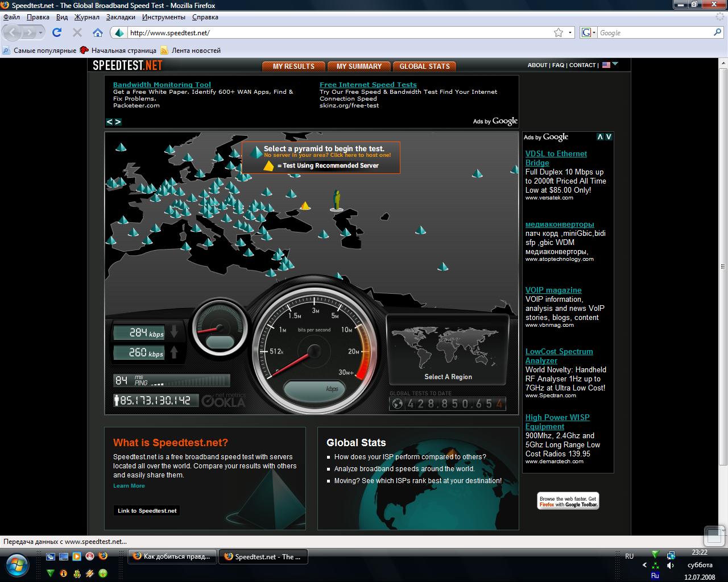Click the Google search input field
The width and height of the screenshot is (728, 582).
655,32
